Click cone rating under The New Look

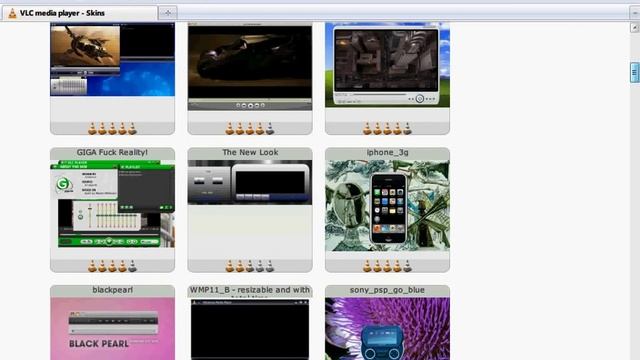tap(250, 266)
